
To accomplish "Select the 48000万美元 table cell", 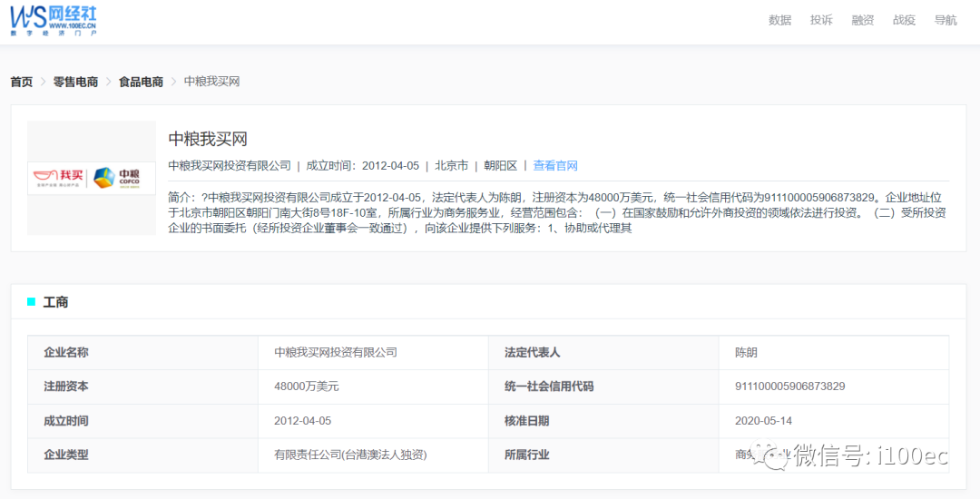I will coord(306,386).
